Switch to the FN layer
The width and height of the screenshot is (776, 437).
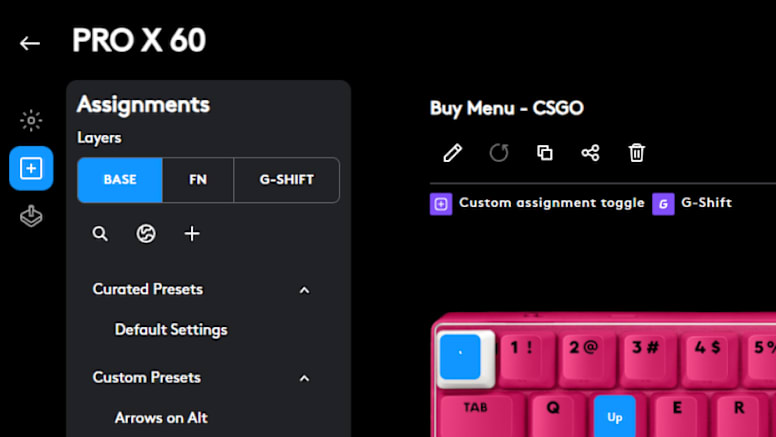198,180
